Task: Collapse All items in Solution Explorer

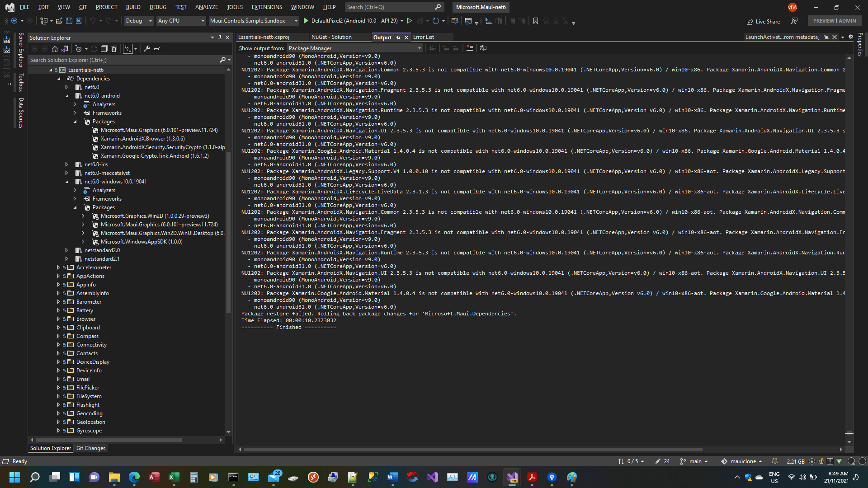Action: point(104,49)
